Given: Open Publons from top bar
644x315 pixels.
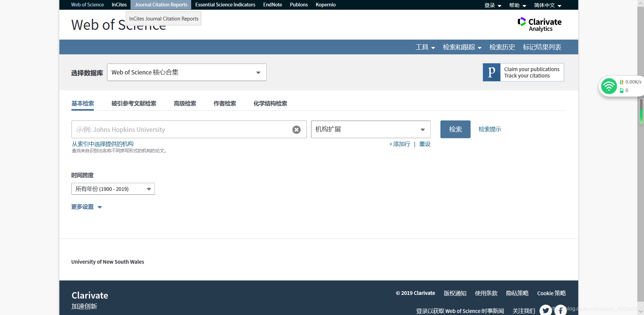Looking at the screenshot, I should [x=299, y=5].
